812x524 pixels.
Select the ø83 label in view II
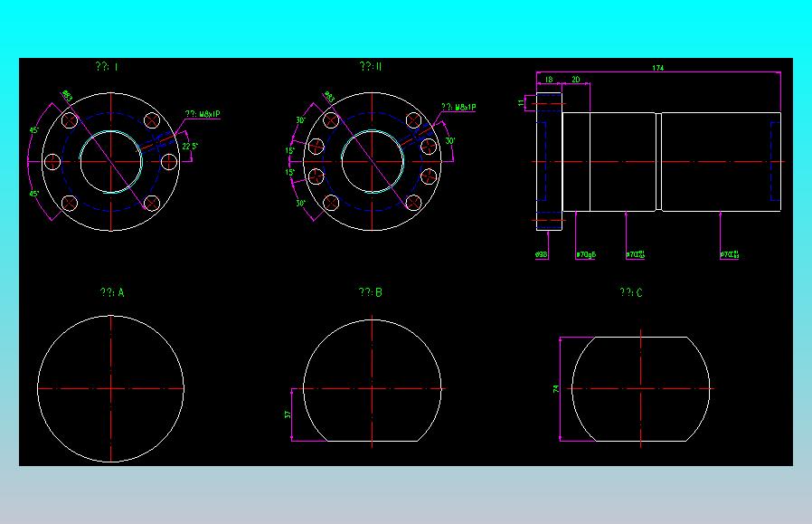329,97
